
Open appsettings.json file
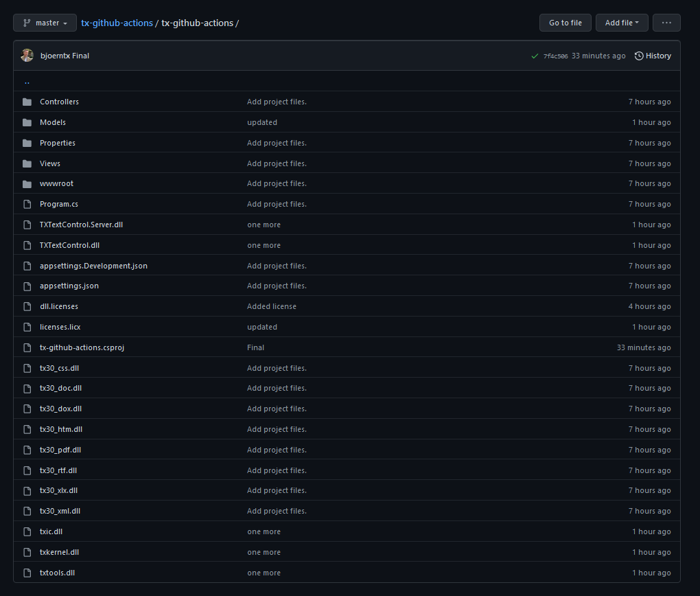pos(69,286)
